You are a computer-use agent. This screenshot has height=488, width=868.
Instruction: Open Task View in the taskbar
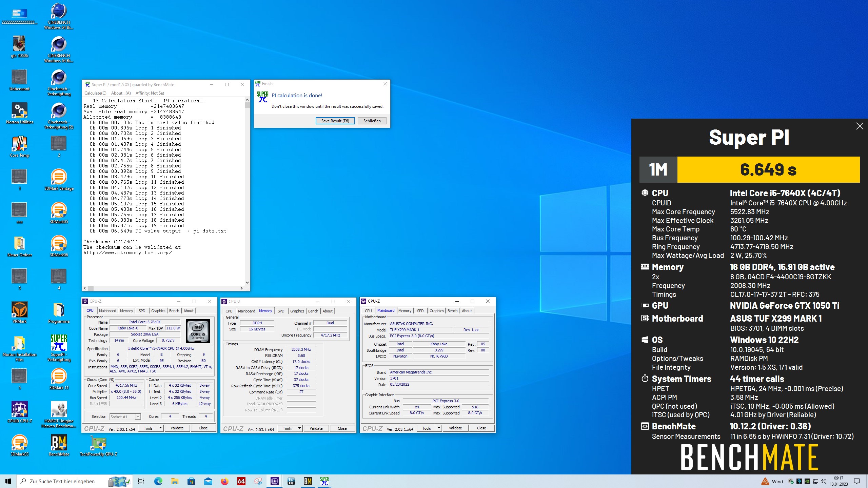click(x=141, y=481)
